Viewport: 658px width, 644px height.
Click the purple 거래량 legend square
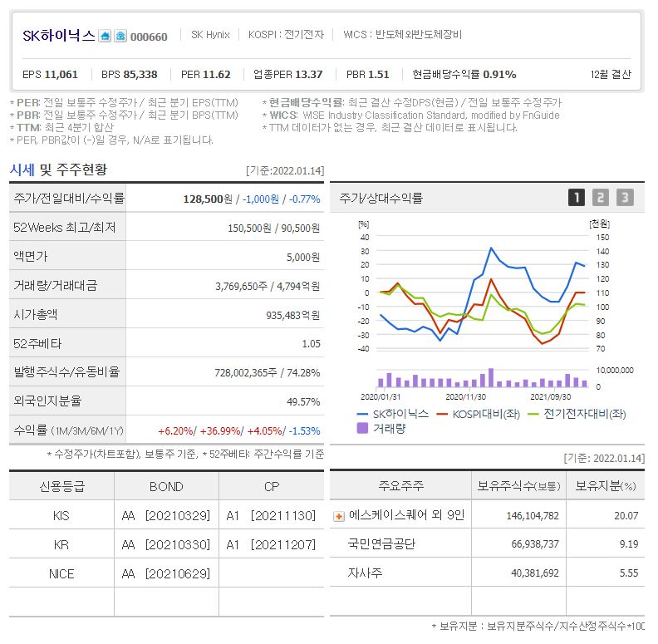(362, 428)
